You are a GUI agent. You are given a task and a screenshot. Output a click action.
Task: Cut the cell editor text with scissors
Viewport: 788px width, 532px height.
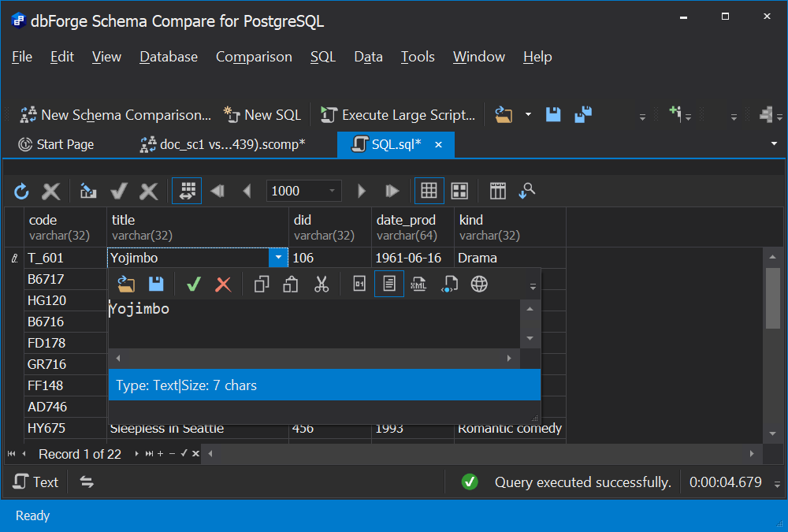(322, 284)
